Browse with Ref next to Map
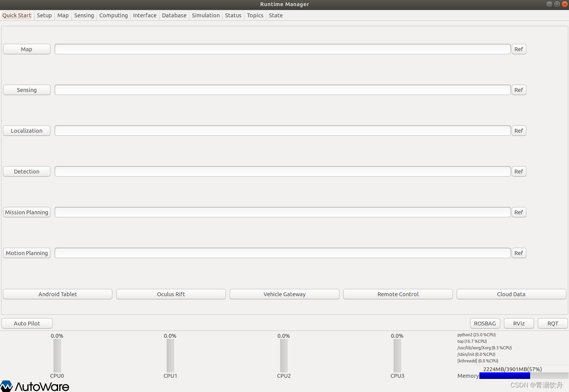This screenshot has height=392, width=569. pos(519,49)
